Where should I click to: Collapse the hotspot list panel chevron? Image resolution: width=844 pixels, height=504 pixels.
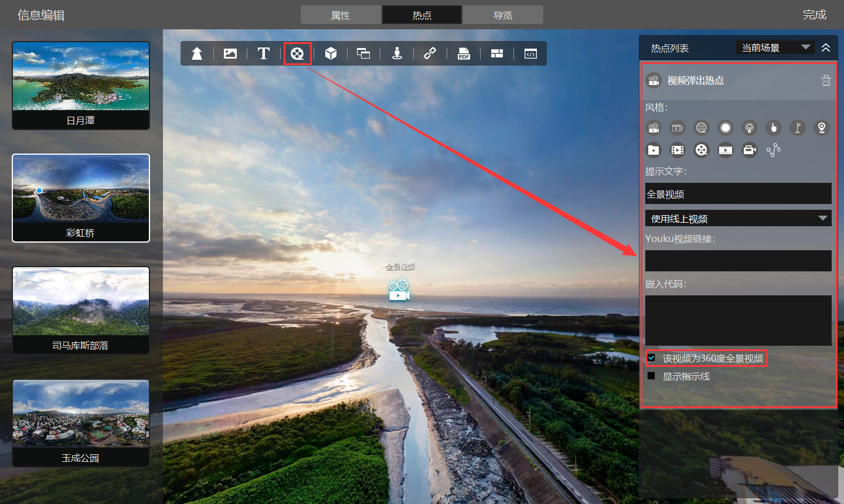click(826, 47)
